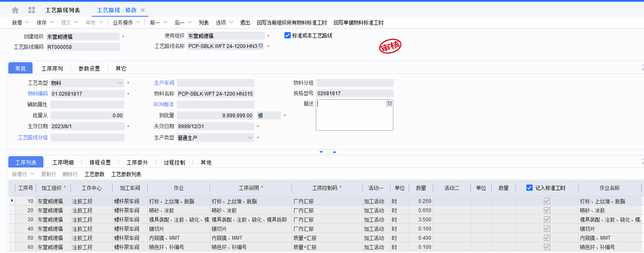This screenshot has height=253, width=644.
Task: Toggle 标准成本工艺路线 checkbox
Action: pyautogui.click(x=287, y=35)
